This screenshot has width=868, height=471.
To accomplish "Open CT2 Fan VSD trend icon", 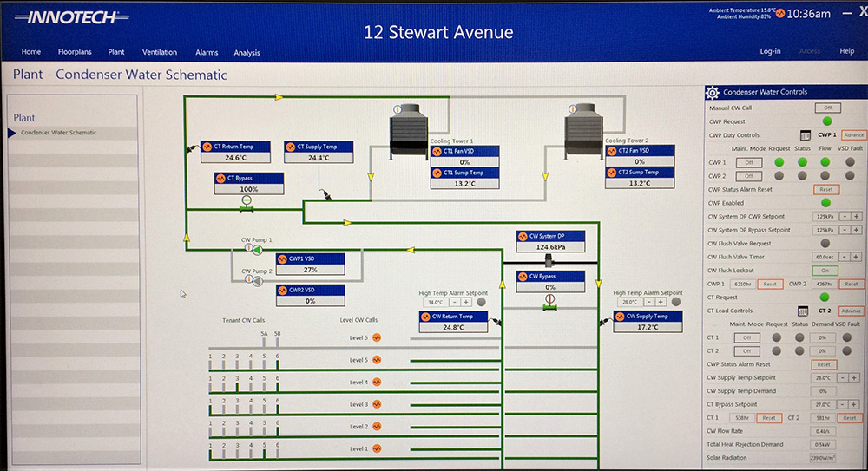I will coord(612,151).
